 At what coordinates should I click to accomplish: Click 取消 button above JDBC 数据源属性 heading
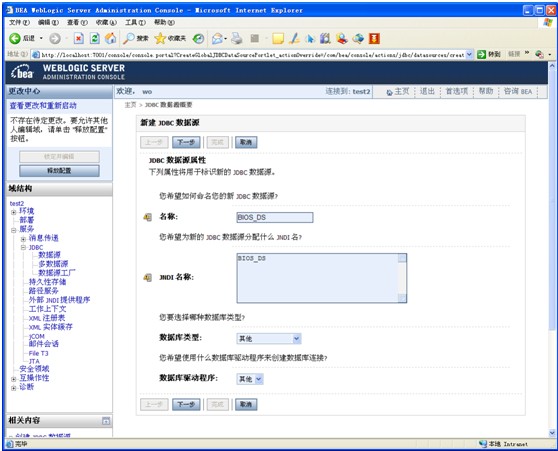246,142
